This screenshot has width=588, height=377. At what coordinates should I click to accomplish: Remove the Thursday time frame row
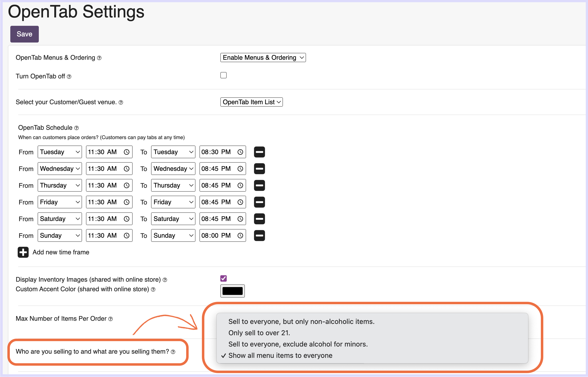pyautogui.click(x=259, y=185)
